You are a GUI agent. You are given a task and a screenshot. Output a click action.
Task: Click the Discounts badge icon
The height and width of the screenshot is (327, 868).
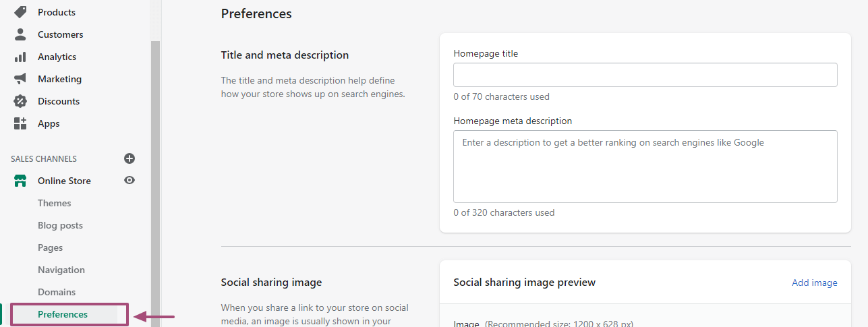coord(20,101)
